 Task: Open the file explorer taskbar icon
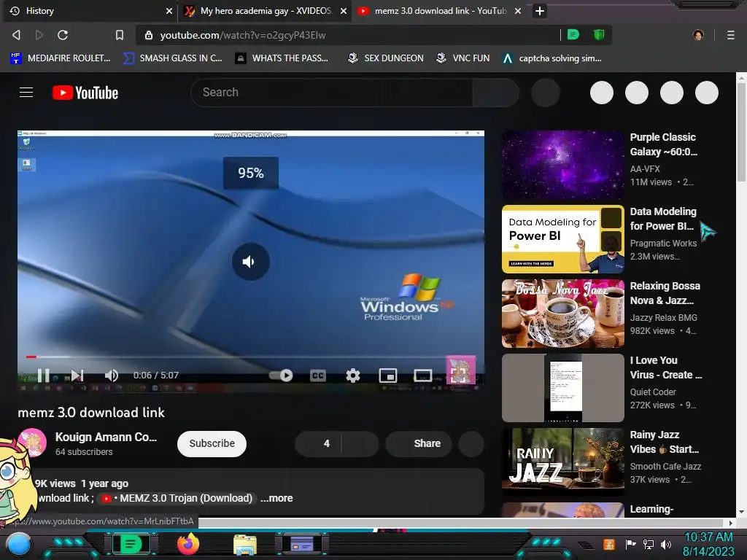[x=245, y=545]
